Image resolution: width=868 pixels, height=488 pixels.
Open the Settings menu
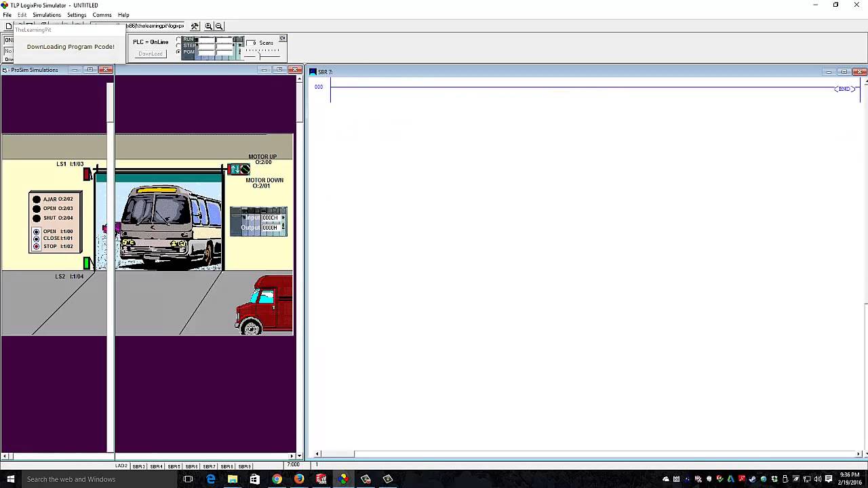(x=77, y=15)
